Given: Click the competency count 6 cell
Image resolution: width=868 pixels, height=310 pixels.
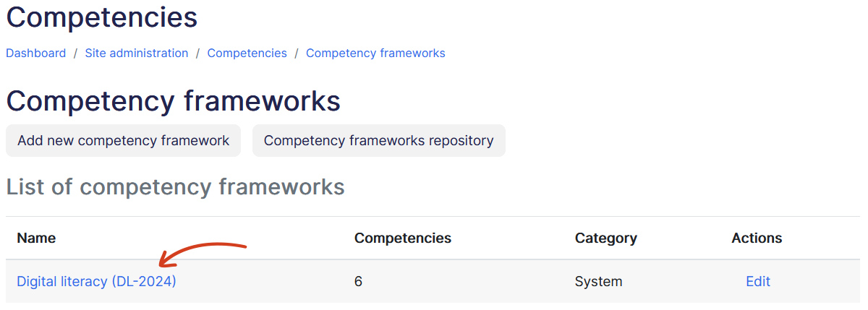Looking at the screenshot, I should coord(358,281).
